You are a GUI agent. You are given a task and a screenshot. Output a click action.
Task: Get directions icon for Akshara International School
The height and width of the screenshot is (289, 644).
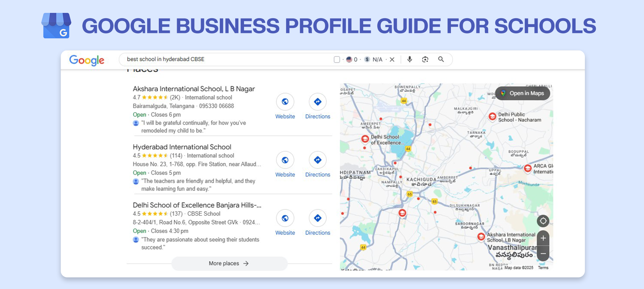pyautogui.click(x=318, y=102)
